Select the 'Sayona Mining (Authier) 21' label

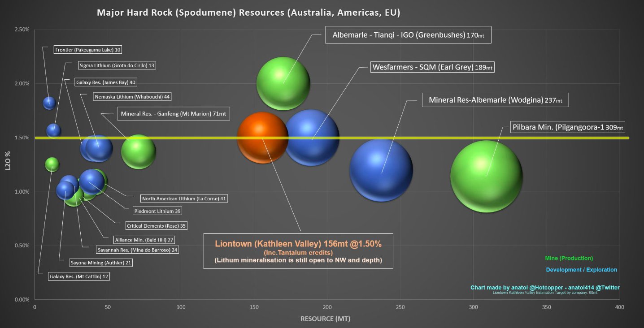(100, 263)
